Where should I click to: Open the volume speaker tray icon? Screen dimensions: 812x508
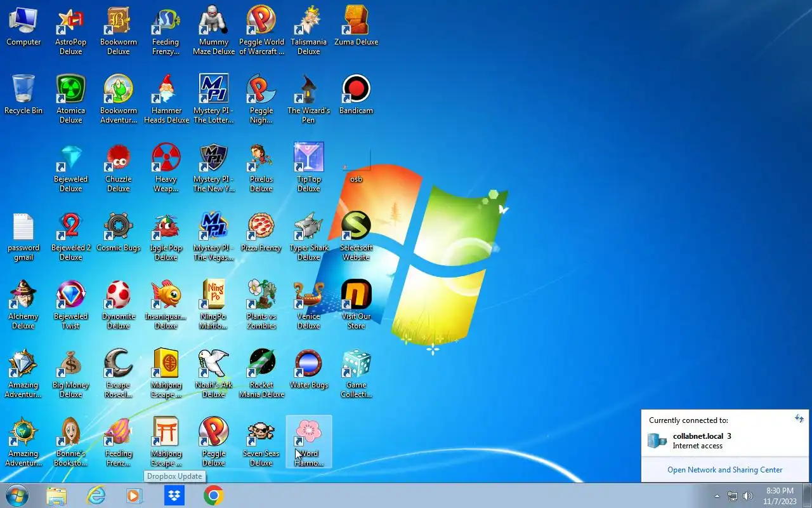(748, 496)
